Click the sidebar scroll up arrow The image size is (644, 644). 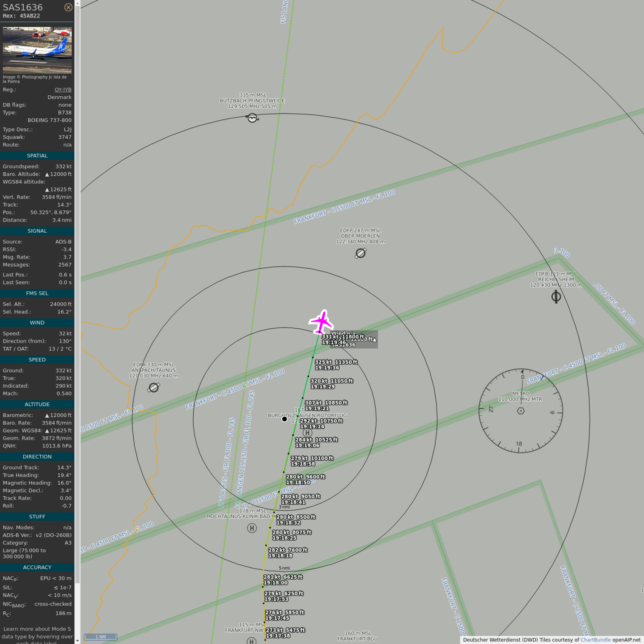(x=77, y=3)
